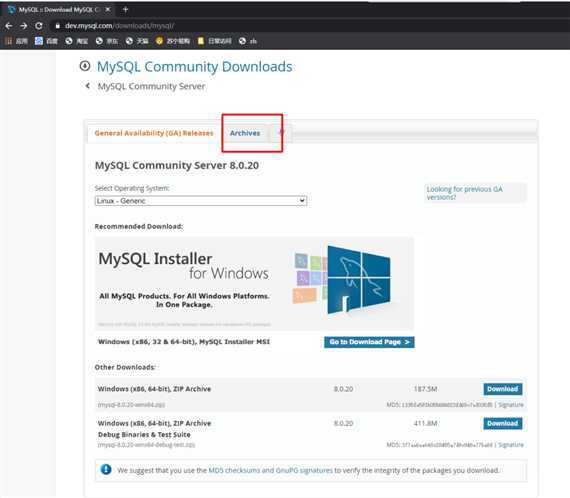The height and width of the screenshot is (498, 570).
Task: Click the dev.mysql.com address bar
Action: pyautogui.click(x=120, y=26)
